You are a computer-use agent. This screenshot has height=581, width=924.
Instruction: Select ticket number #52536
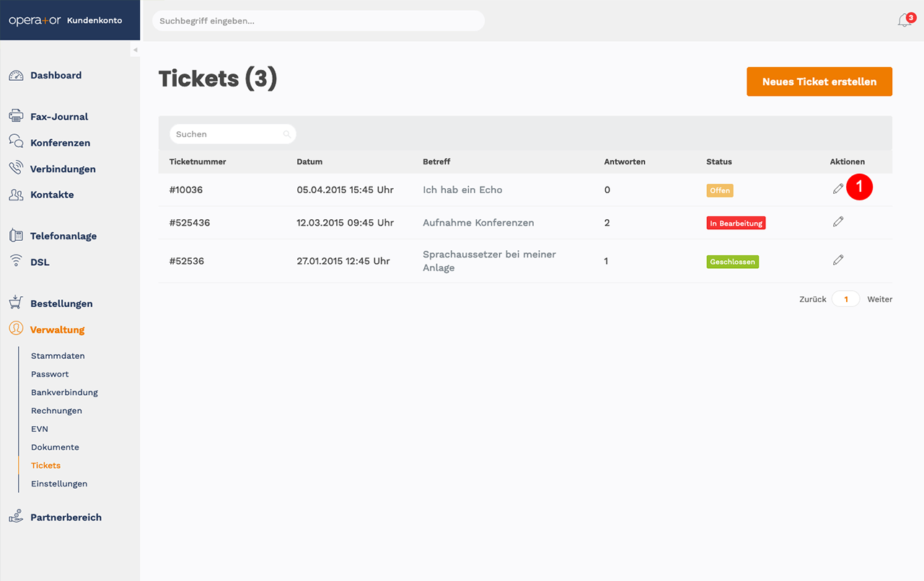(187, 261)
